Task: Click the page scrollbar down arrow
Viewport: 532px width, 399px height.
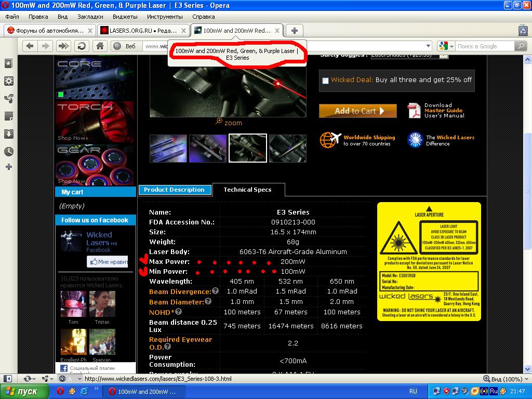Action: point(528,369)
